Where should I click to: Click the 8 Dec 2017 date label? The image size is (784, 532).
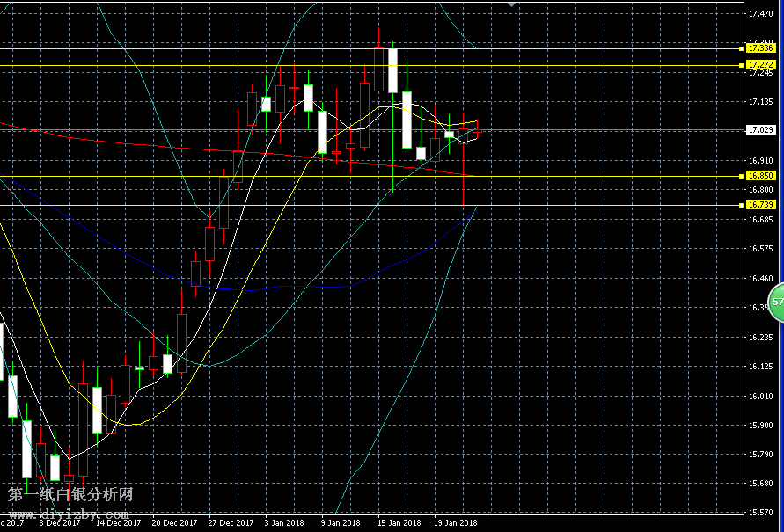point(59,523)
